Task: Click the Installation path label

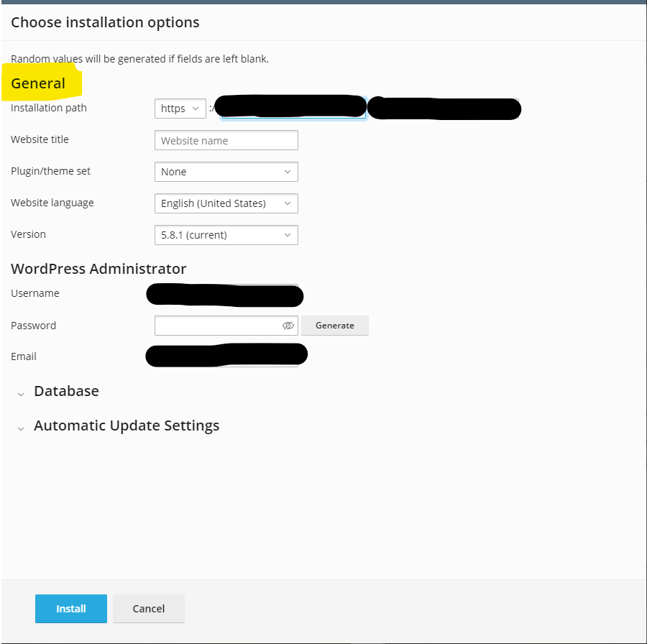Action: (x=49, y=108)
